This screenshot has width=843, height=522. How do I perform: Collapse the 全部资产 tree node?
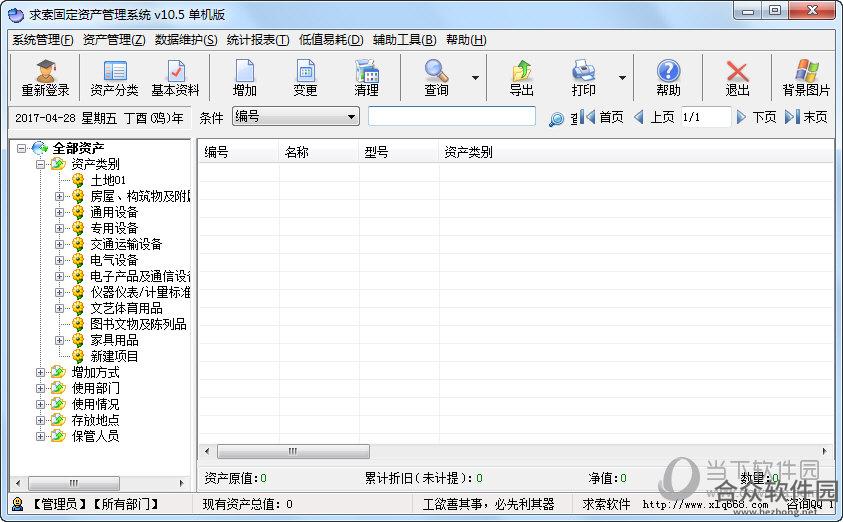[22, 148]
